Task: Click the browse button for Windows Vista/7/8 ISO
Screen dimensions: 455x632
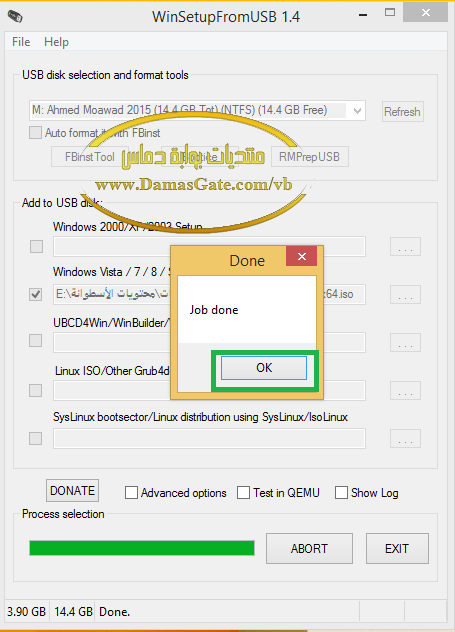Action: pos(405,295)
